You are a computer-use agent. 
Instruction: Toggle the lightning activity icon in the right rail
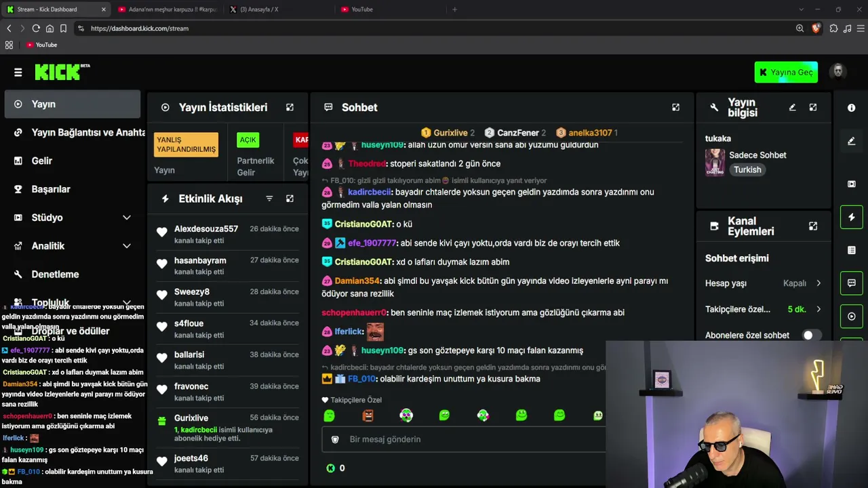[x=852, y=217]
